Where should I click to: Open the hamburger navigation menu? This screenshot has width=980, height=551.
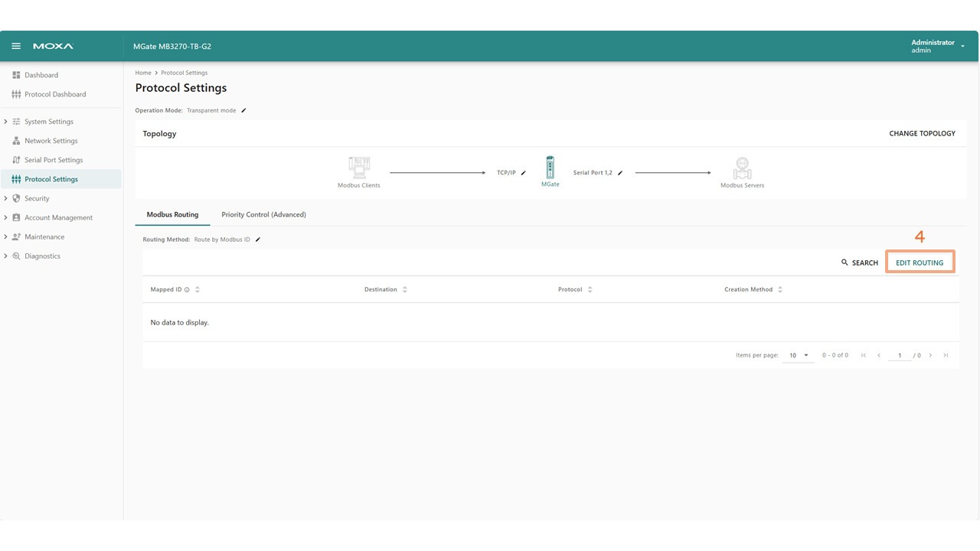[x=15, y=46]
